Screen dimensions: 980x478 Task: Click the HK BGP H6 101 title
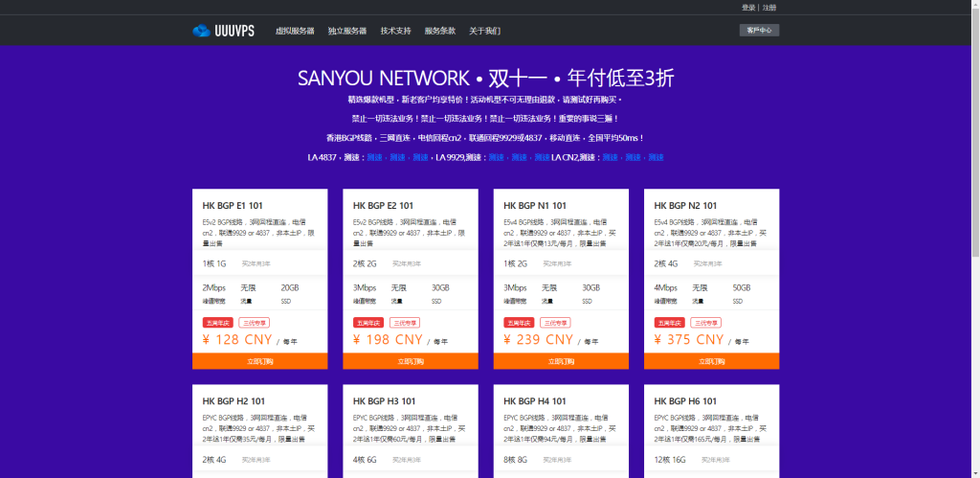point(685,401)
